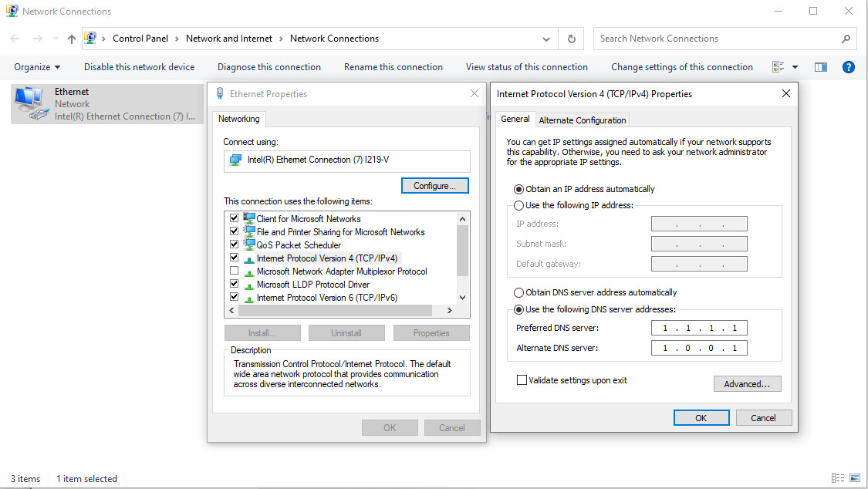The width and height of the screenshot is (868, 489).
Task: Expand the change your view dropdown arrow
Action: [795, 67]
